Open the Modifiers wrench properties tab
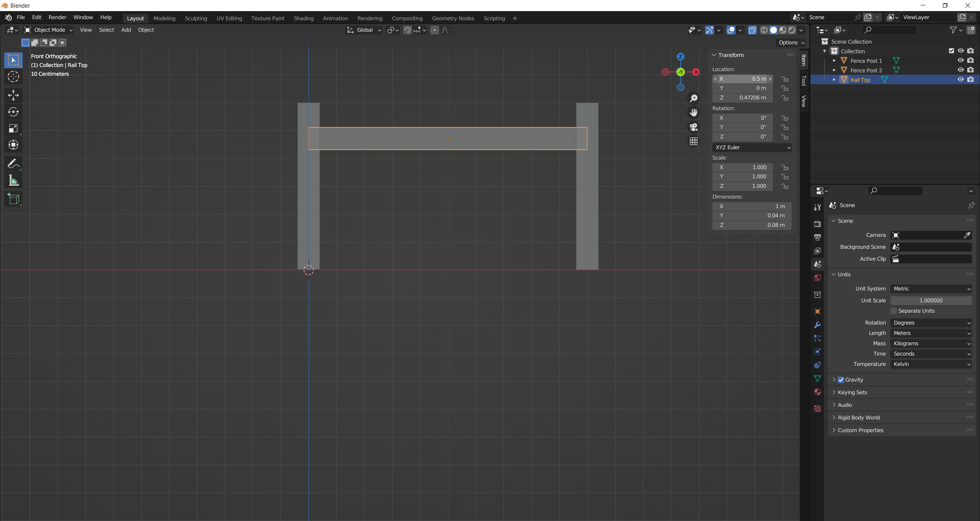This screenshot has height=521, width=980. (817, 325)
